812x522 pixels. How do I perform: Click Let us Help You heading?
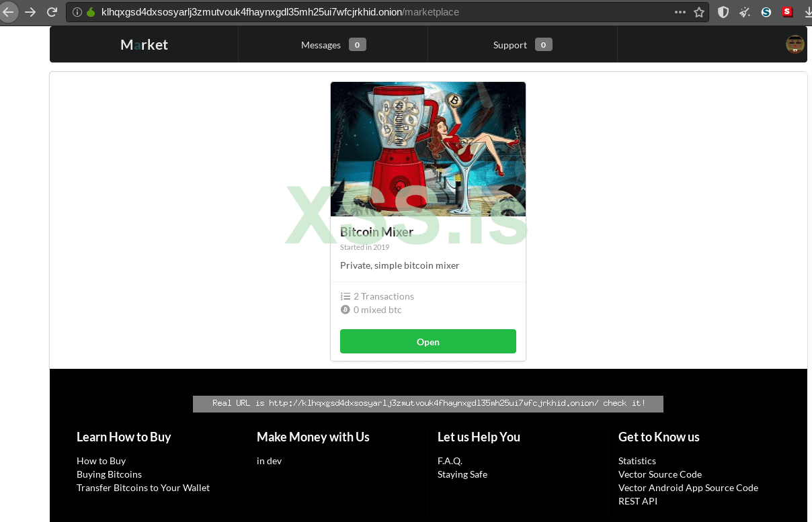479,437
